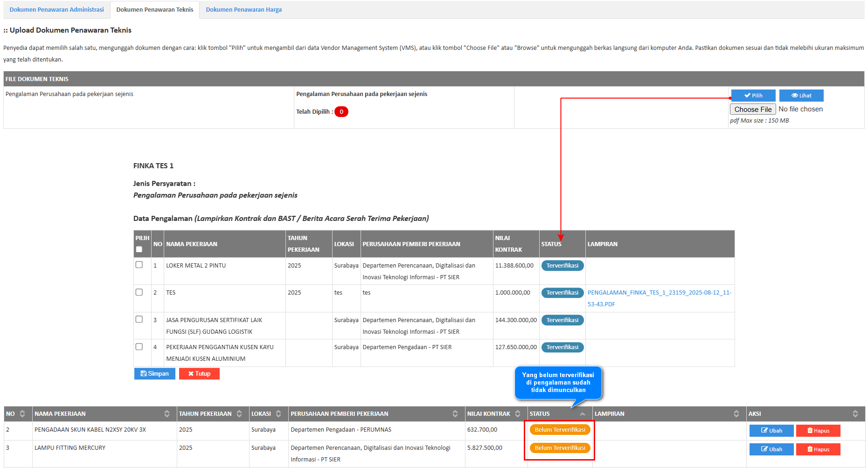Image resolution: width=868 pixels, height=468 pixels.
Task: Open the Dokumen Penawaran Harga tab
Action: point(243,10)
